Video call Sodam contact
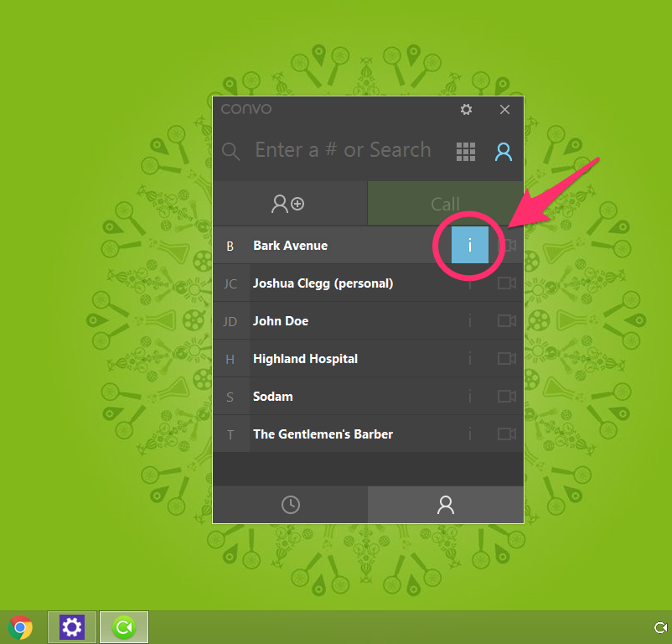The width and height of the screenshot is (672, 644). coord(506,397)
